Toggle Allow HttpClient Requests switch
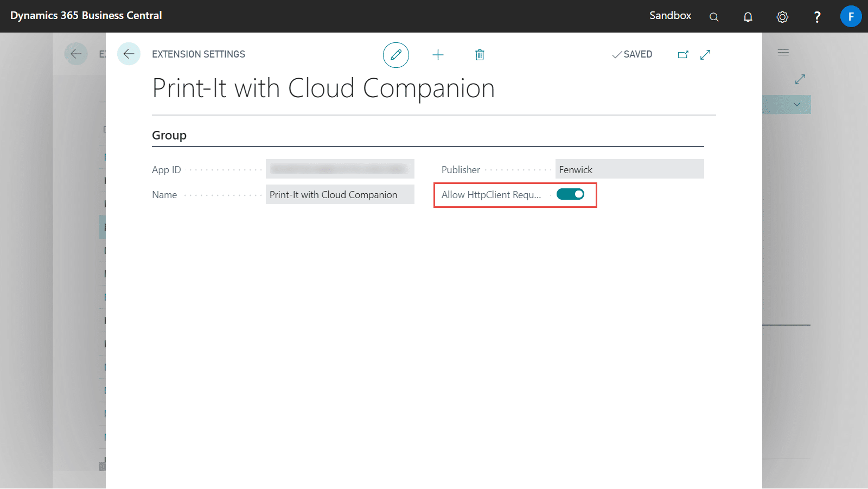 click(x=571, y=194)
